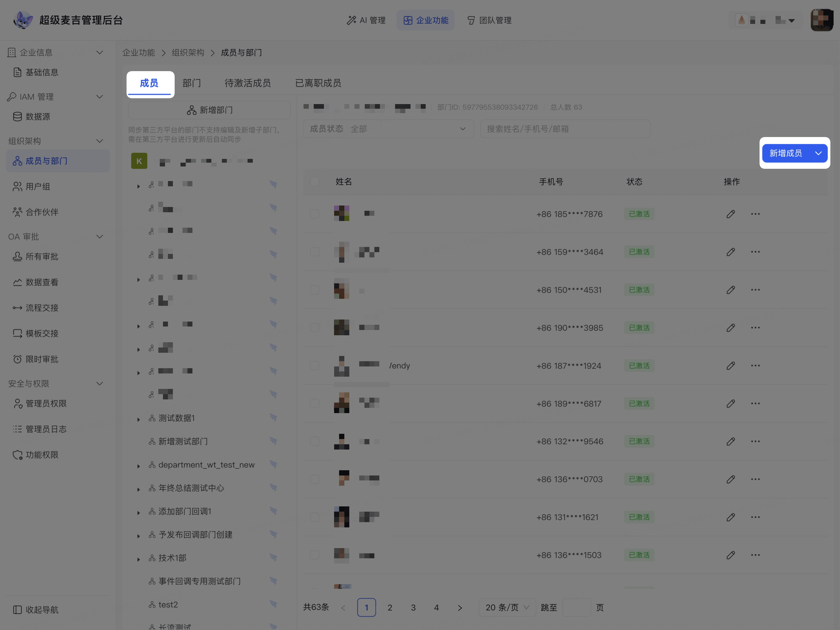Change 20 条/页 page size dropdown
840x630 pixels.
tap(507, 608)
